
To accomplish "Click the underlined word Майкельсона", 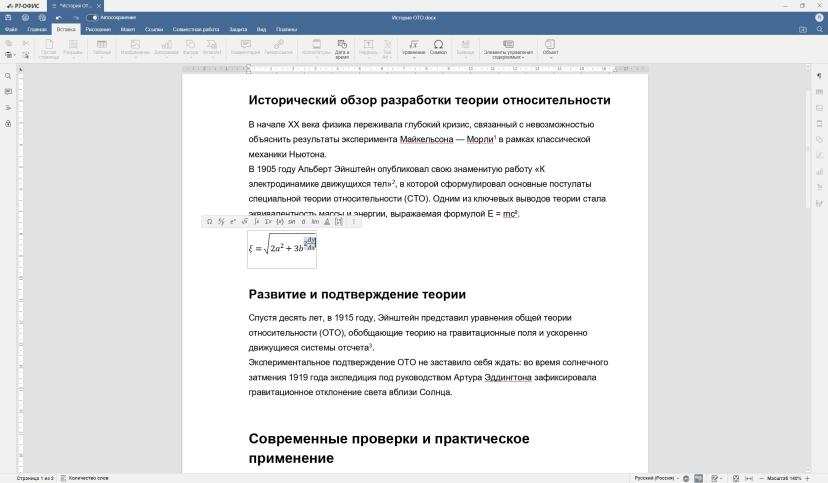I will click(426, 139).
